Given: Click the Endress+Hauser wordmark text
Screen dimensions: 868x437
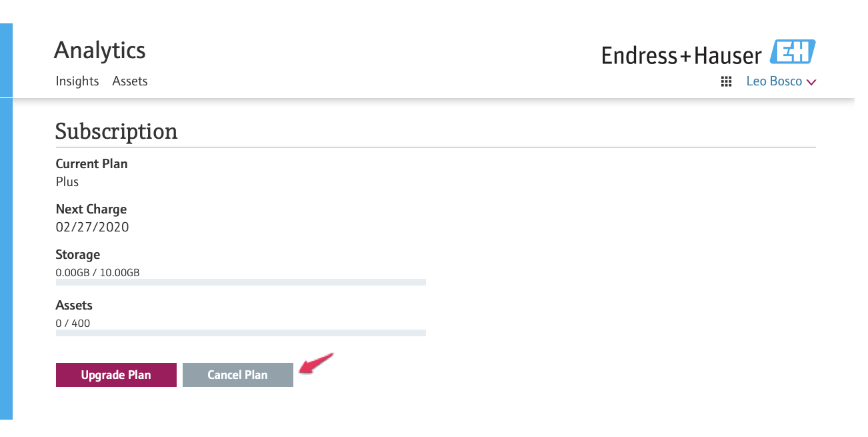Looking at the screenshot, I should point(681,55).
